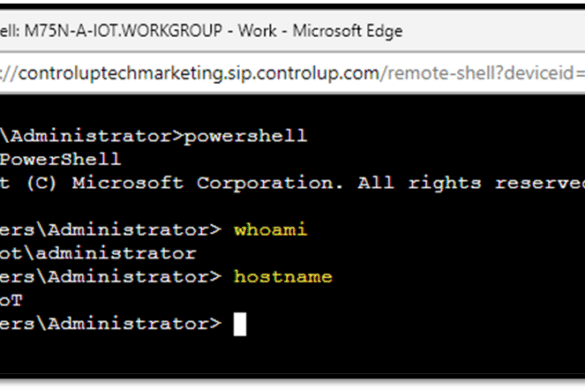Click the Work profile label in title
This screenshot has height=390, width=585.
(x=257, y=31)
